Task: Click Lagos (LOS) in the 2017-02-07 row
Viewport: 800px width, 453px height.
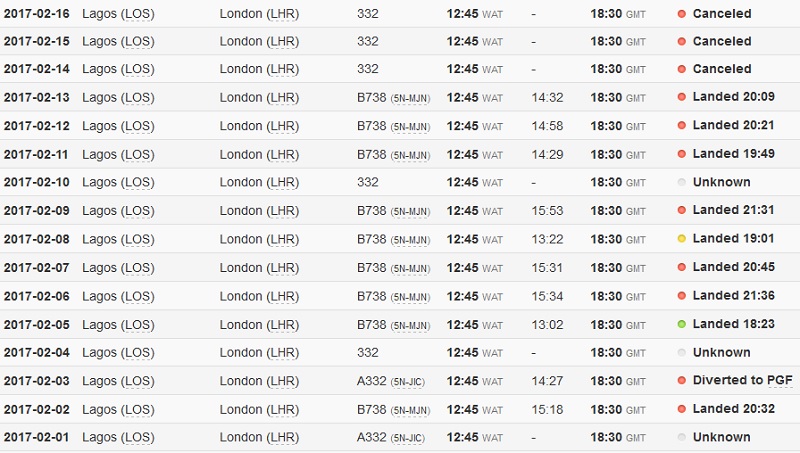Action: 118,268
